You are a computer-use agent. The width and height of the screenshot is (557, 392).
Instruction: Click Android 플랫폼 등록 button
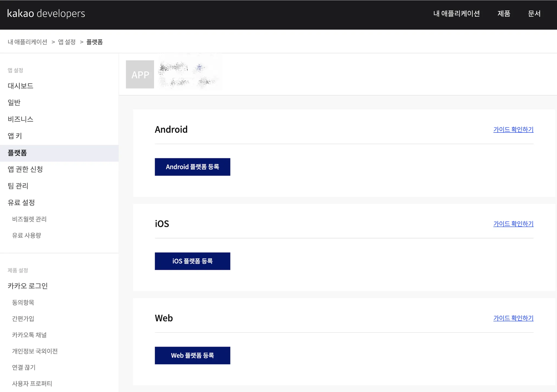point(192,167)
